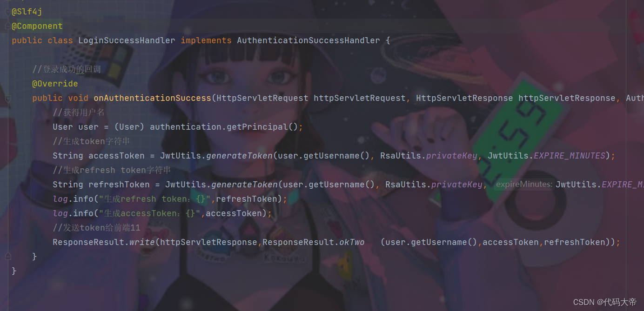The width and height of the screenshot is (644, 311).
Task: Click the AuthenticationSuccessHandler interface name
Action: click(x=309, y=40)
